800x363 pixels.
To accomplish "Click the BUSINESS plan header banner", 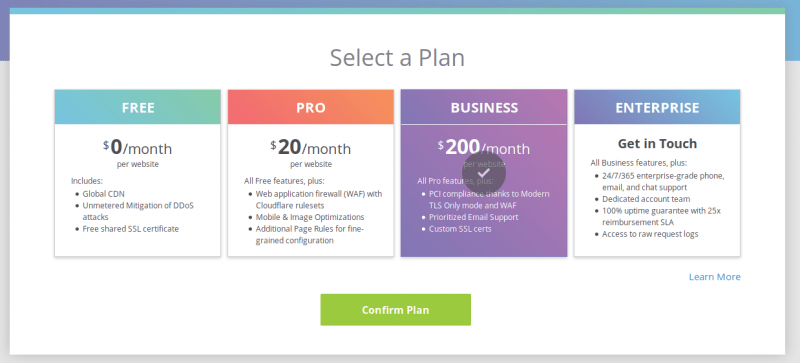I will [x=484, y=107].
